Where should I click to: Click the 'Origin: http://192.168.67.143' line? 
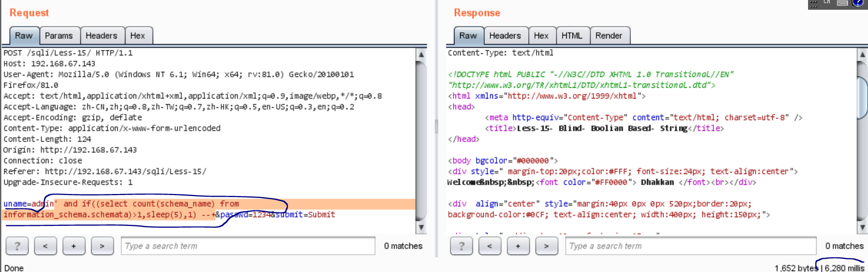[70, 150]
